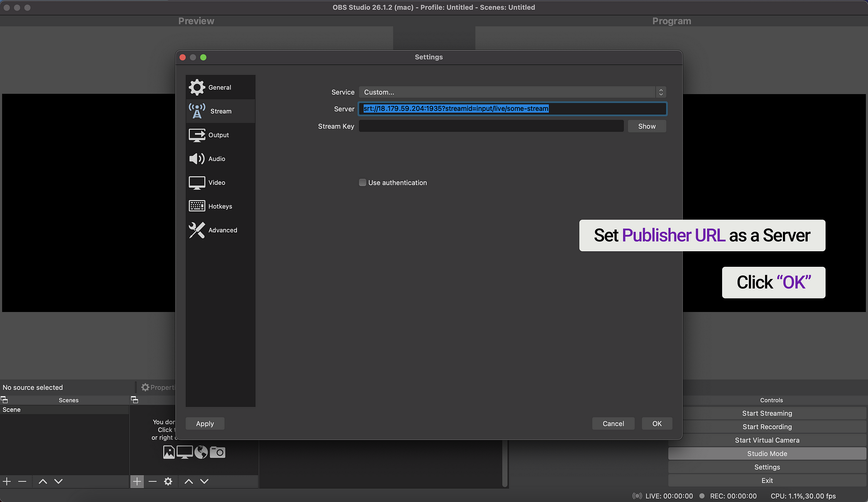
Task: Click the Server URL input field
Action: point(512,109)
